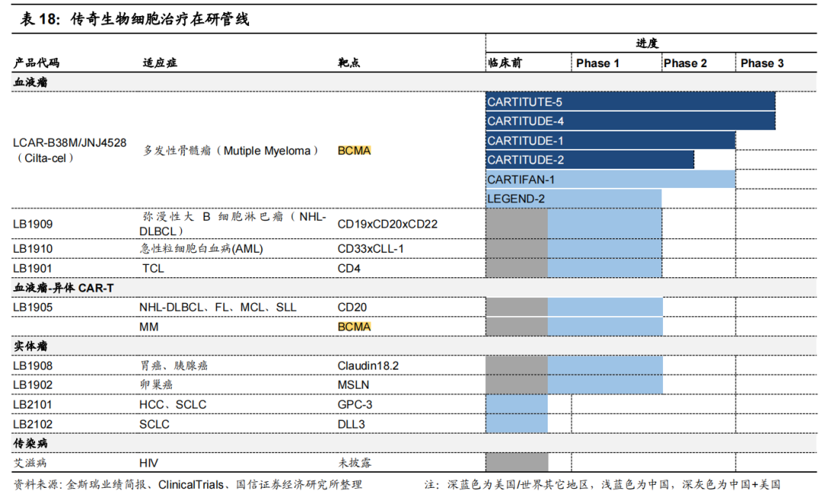Screen dimensions: 825x504
Task: Select the 未披露 cell in HIV row
Action: point(355,463)
